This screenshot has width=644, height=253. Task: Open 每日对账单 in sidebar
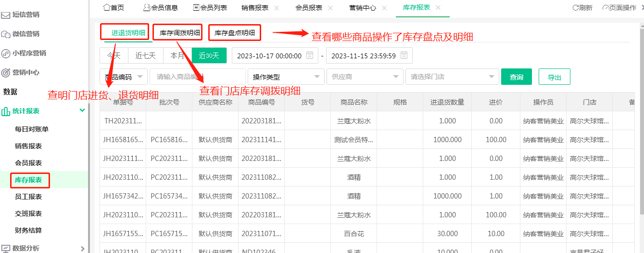32,129
